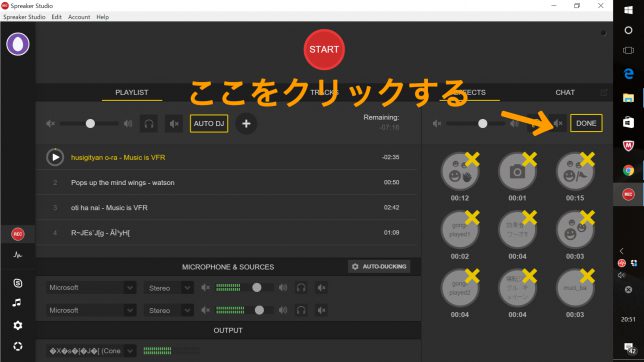Click the purple egg profile avatar
This screenshot has height=362, width=644.
point(18,44)
